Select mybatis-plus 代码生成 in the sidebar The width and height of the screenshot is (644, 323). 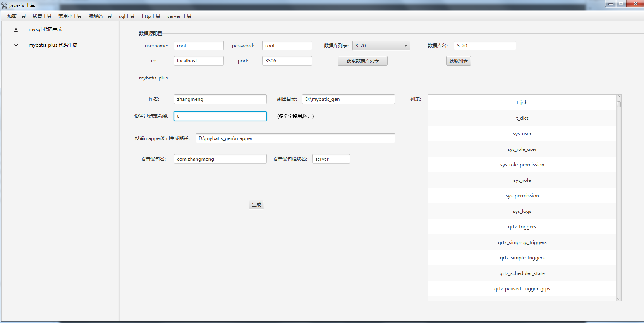[53, 45]
